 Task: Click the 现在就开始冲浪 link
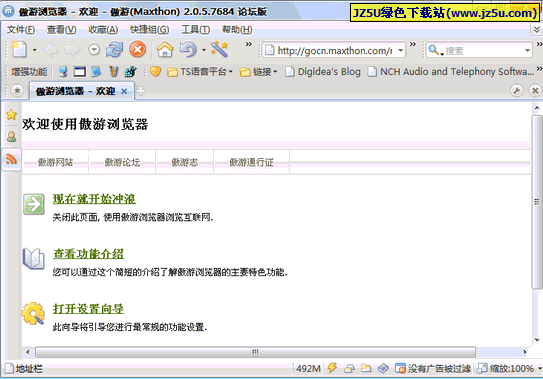(x=94, y=199)
